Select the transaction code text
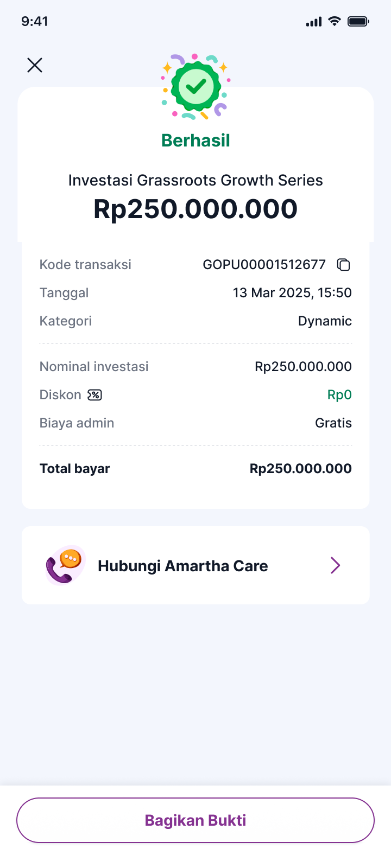Viewport: 391px width, 868px height. click(264, 265)
